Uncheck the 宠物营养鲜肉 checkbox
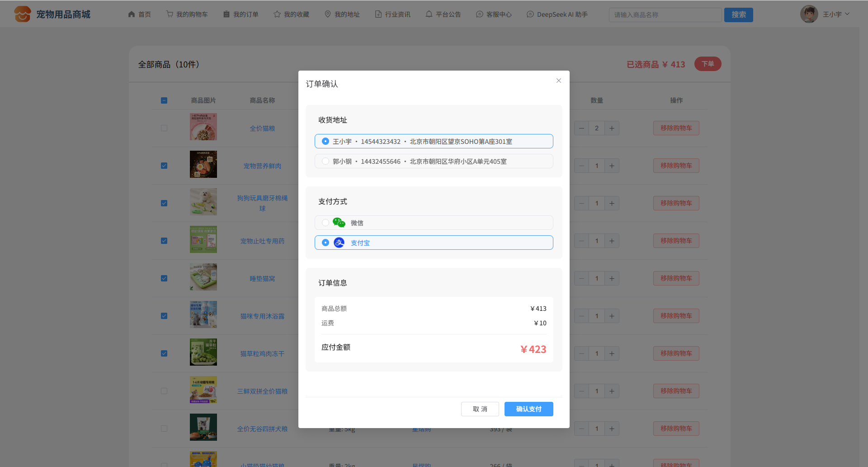868x467 pixels. 164,166
